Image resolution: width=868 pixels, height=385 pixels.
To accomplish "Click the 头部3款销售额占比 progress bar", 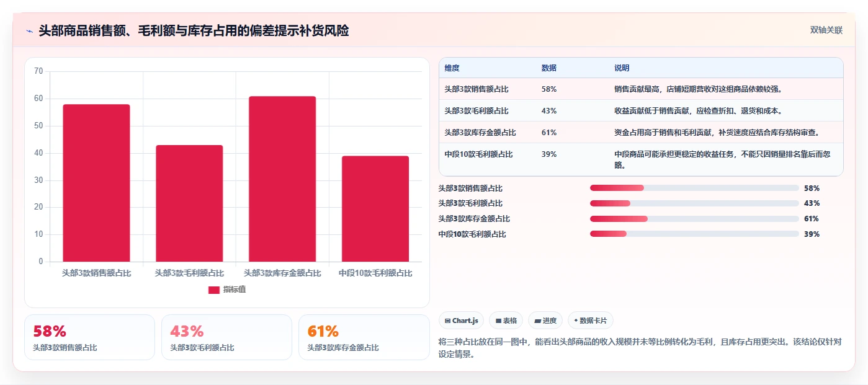I will 694,188.
